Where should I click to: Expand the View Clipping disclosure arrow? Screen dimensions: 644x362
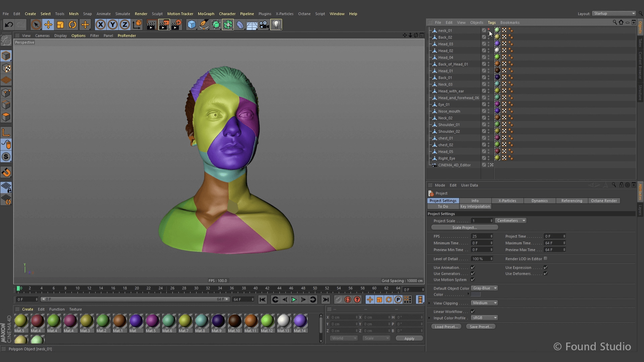429,303
